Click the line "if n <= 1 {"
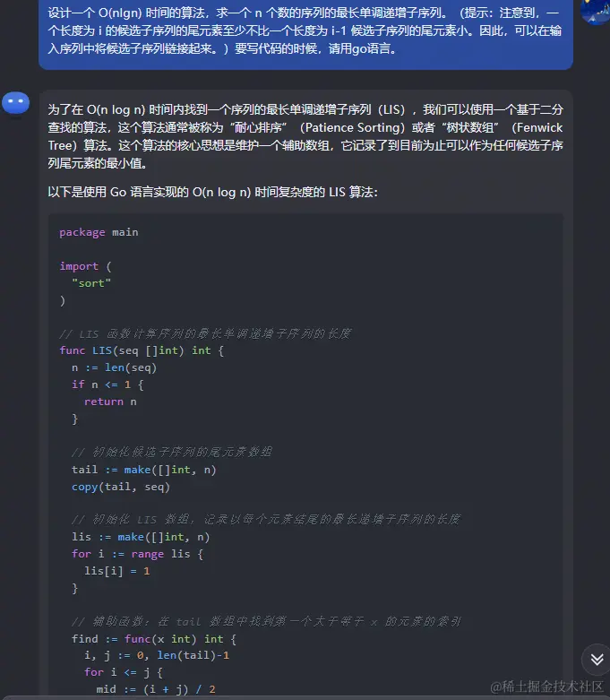 pos(107,385)
